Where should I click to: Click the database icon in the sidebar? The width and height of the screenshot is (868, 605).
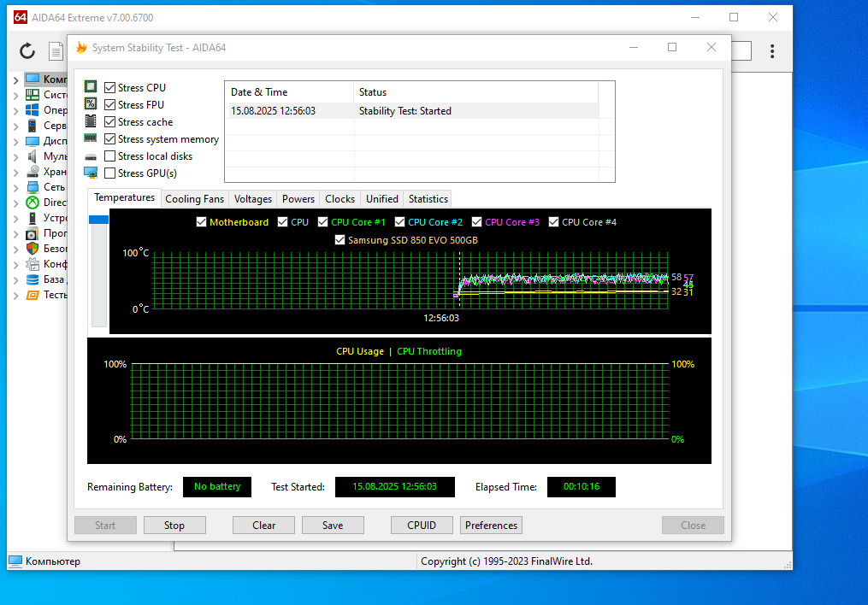[32, 279]
